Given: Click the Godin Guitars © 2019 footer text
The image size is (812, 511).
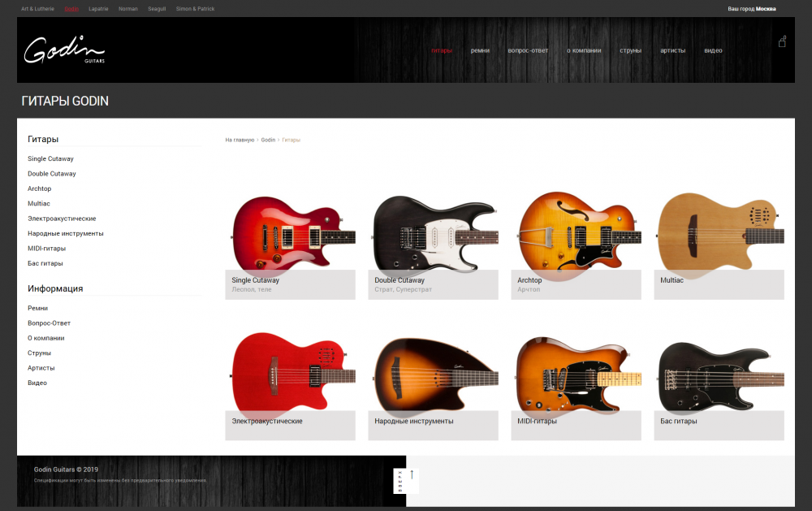Looking at the screenshot, I should coord(66,470).
